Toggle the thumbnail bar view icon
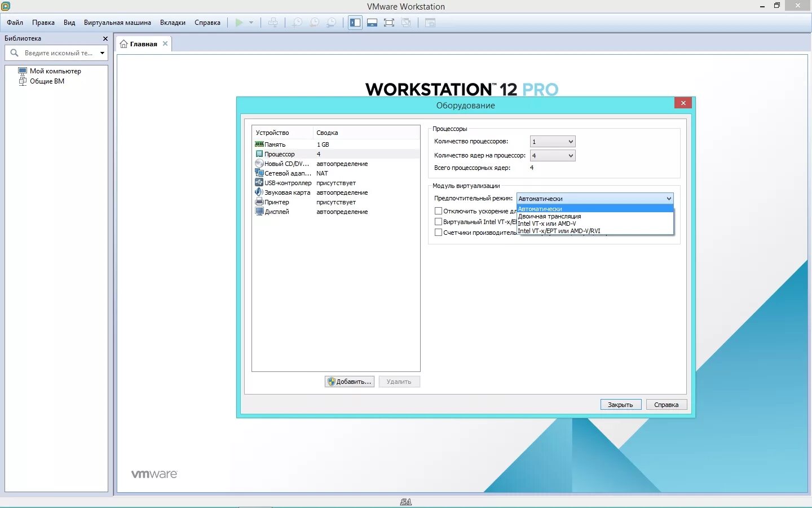The height and width of the screenshot is (508, 812). pos(372,23)
